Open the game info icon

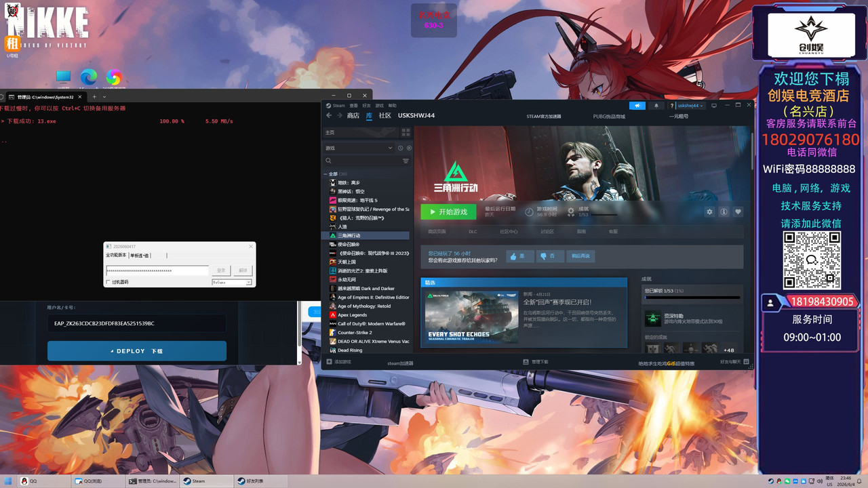(724, 211)
